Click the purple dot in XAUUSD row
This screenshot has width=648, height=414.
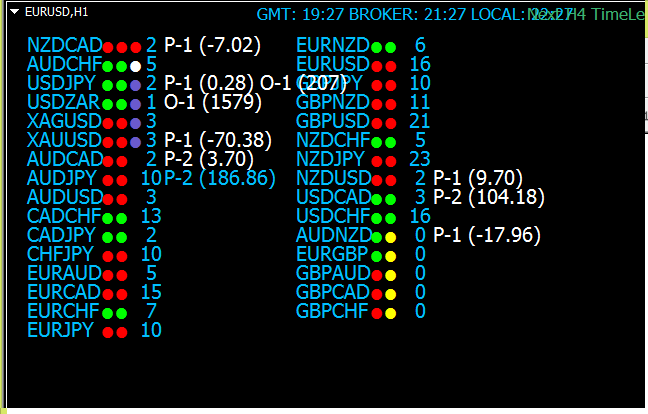pyautogui.click(x=136, y=143)
